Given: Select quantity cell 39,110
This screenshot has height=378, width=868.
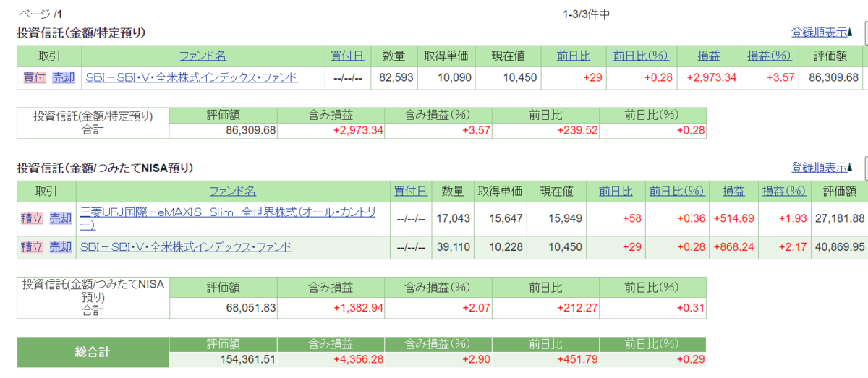Looking at the screenshot, I should (453, 247).
